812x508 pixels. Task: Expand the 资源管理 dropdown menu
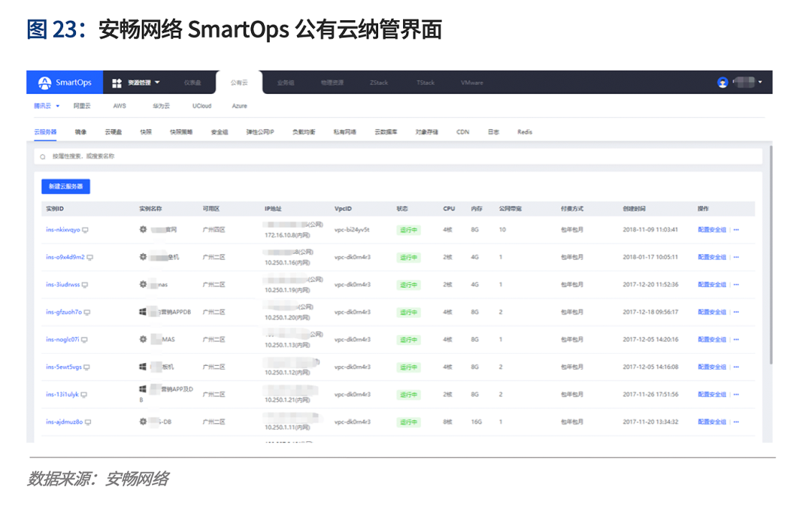coord(157,83)
